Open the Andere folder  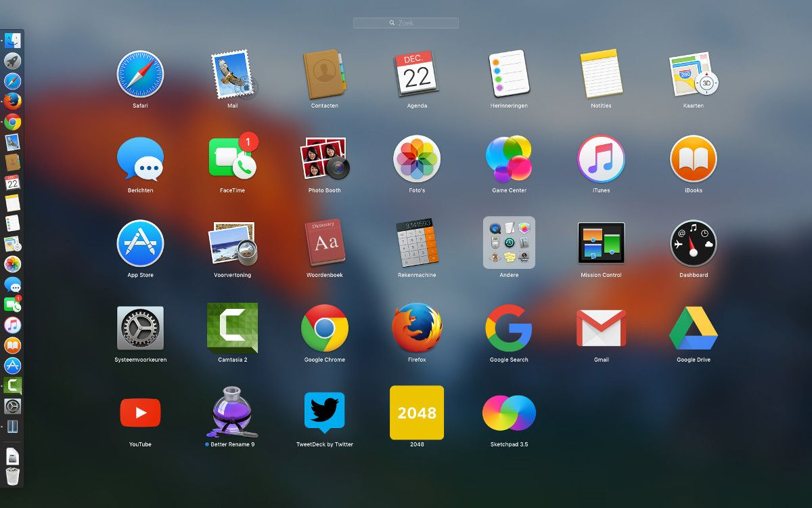coord(509,244)
